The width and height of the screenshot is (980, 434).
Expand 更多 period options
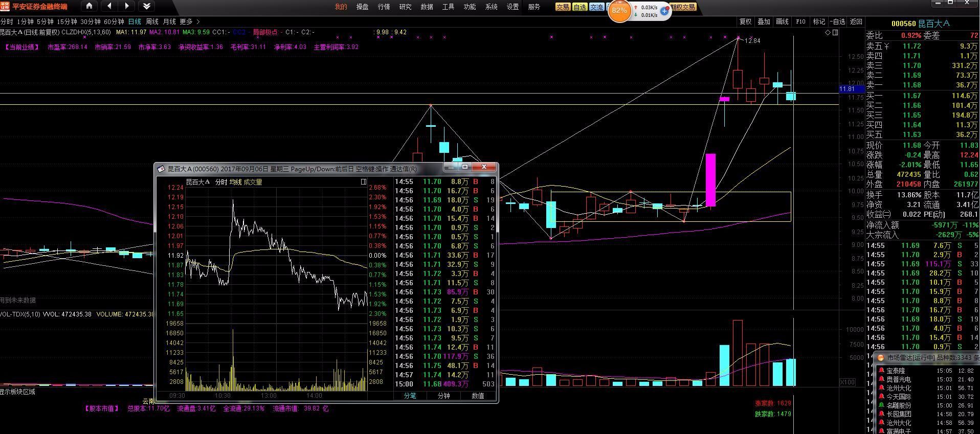pos(190,22)
